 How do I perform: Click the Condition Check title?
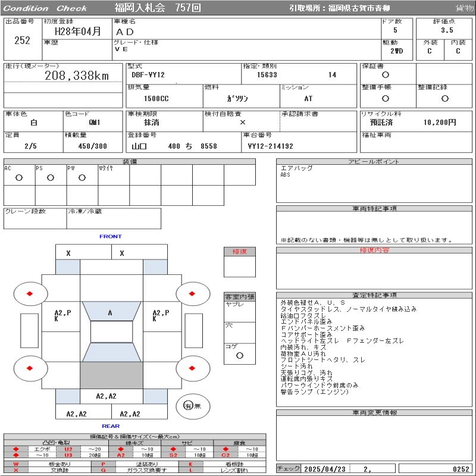(x=45, y=8)
